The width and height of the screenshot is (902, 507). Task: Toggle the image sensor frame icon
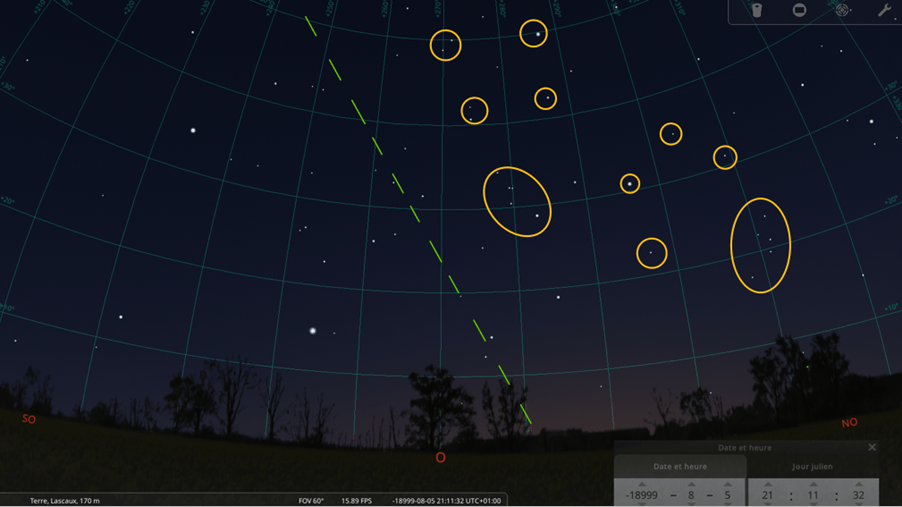pos(799,10)
